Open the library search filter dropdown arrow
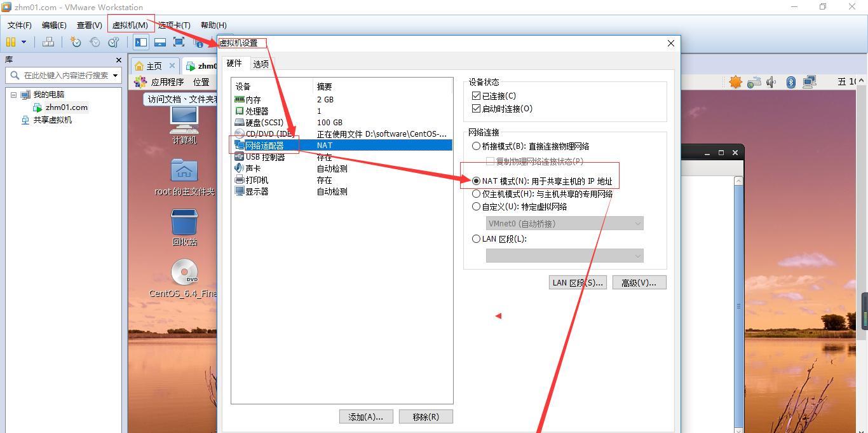This screenshot has height=433, width=868. pos(115,75)
